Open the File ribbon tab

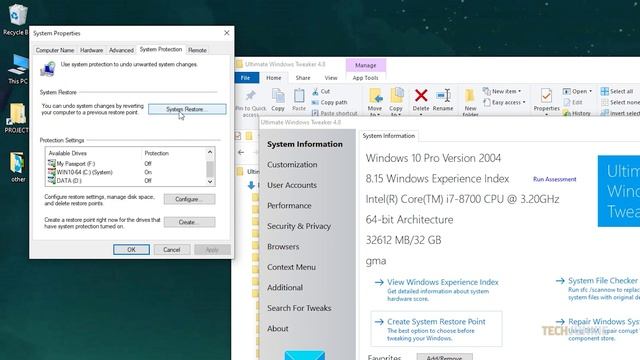click(246, 78)
